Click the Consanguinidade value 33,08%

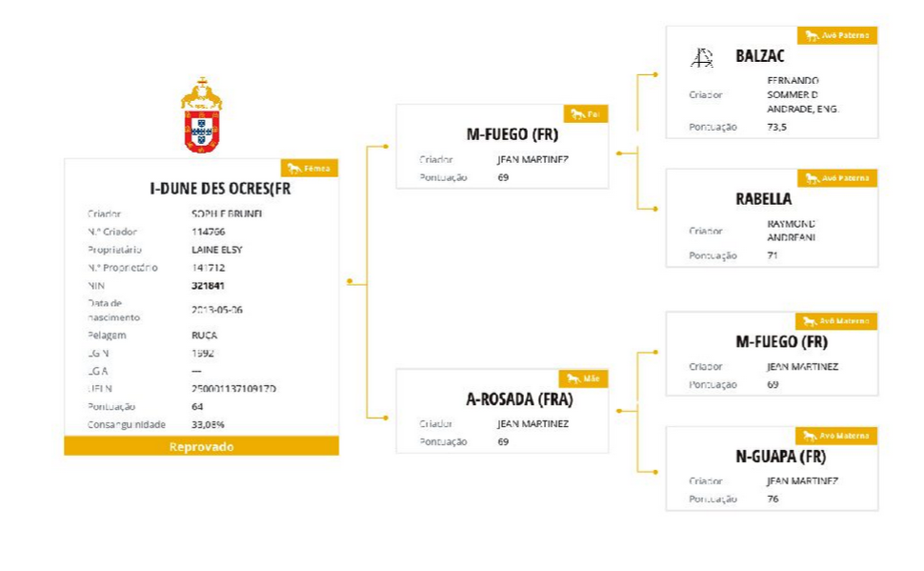tap(208, 425)
